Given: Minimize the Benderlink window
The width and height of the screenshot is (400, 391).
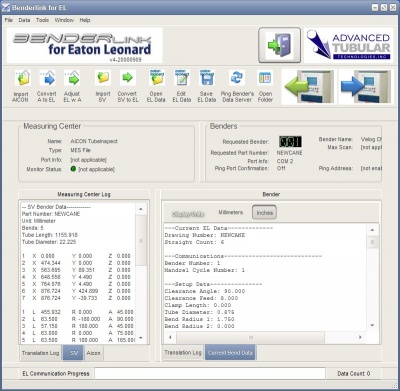Looking at the screenshot, I should coord(375,7).
